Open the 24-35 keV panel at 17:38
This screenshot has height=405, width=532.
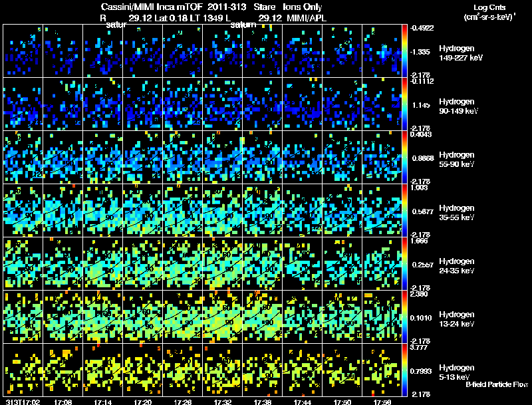[262, 264]
